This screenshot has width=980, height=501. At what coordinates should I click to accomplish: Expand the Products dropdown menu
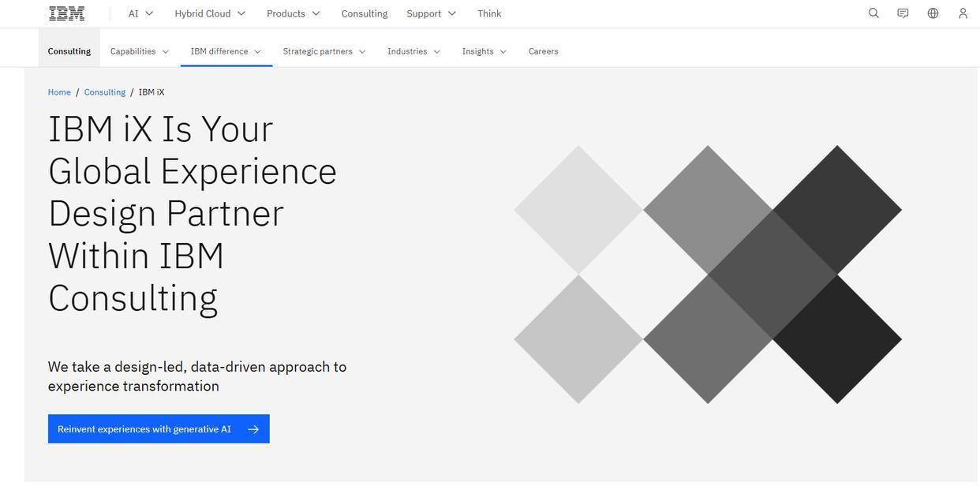(x=294, y=13)
